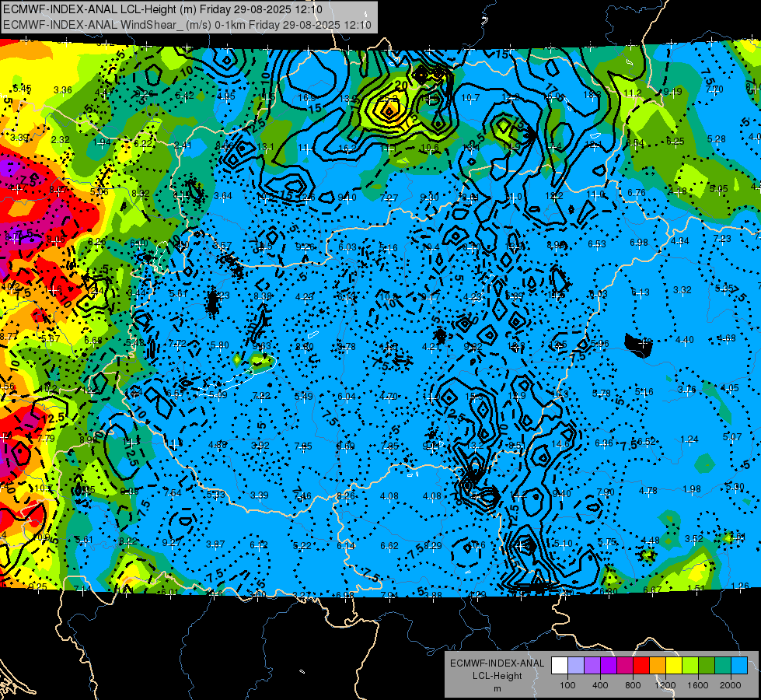761x700 pixels.
Task: Click the grid value 3.64
Action: click(x=223, y=196)
